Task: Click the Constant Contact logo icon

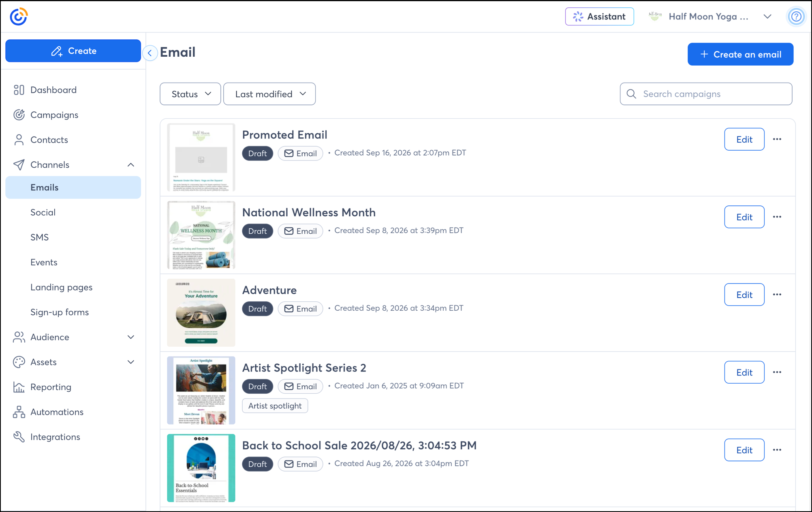Action: point(19,17)
